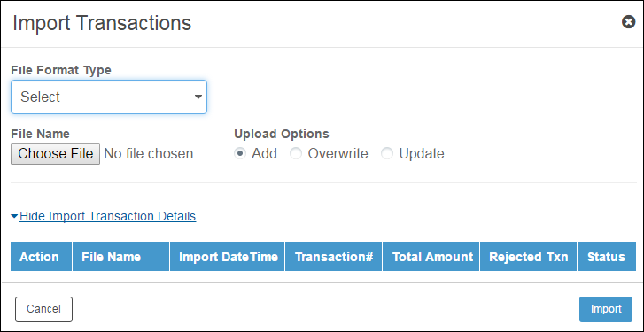
Task: Select the Update upload option
Action: click(387, 154)
